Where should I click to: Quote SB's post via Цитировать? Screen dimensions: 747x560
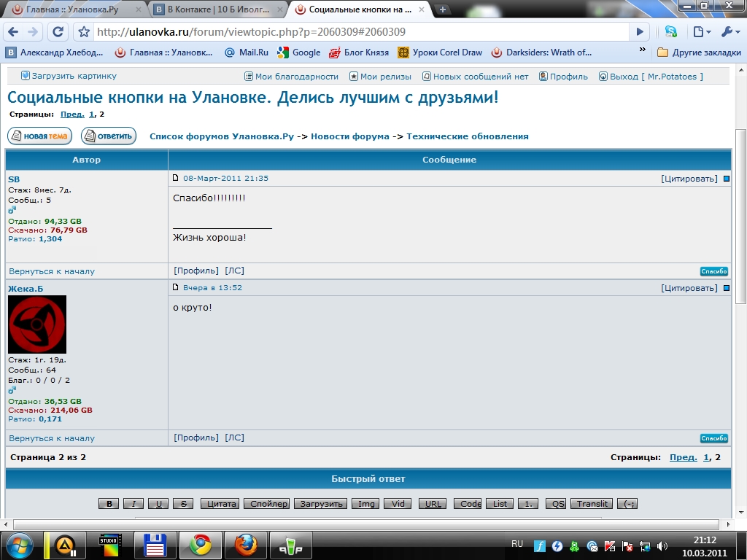689,179
